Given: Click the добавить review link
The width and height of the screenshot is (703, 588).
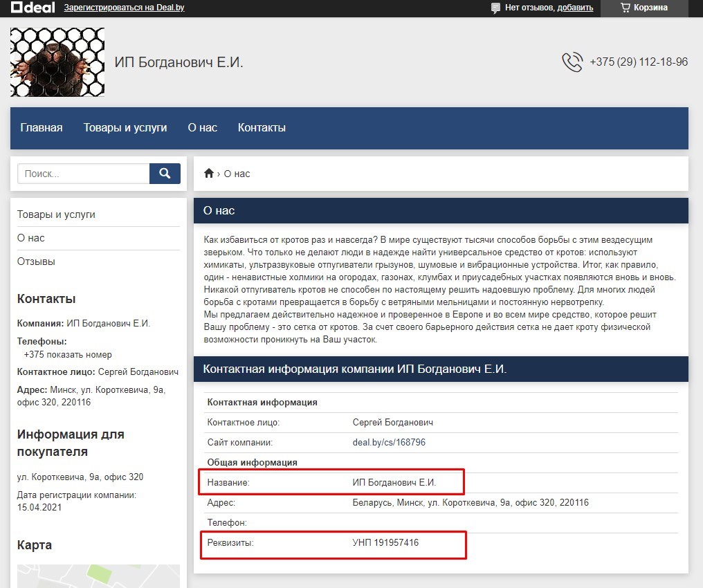Looking at the screenshot, I should click(575, 8).
